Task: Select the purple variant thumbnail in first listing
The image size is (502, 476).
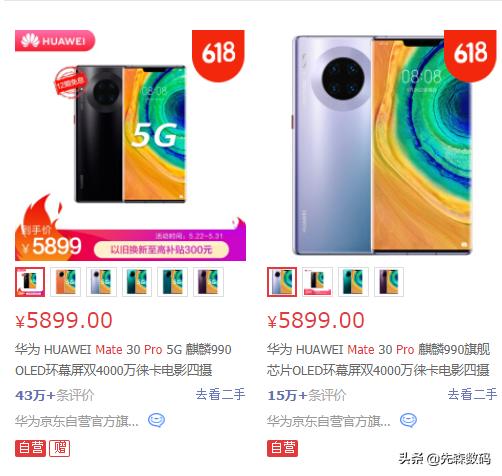Action: click(208, 282)
